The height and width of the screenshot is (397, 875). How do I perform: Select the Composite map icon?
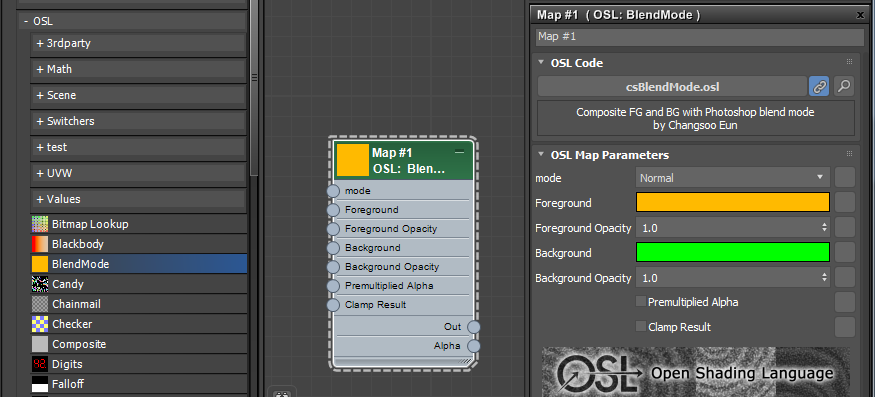pos(40,344)
